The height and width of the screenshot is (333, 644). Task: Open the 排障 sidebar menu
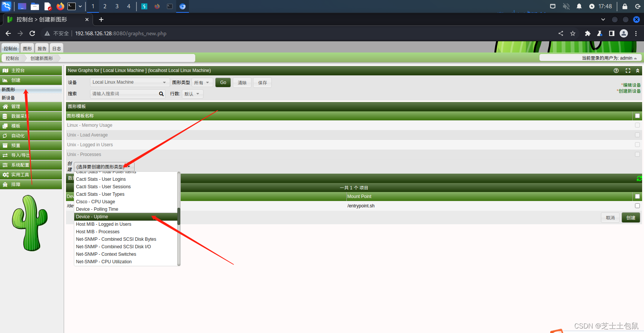click(31, 184)
